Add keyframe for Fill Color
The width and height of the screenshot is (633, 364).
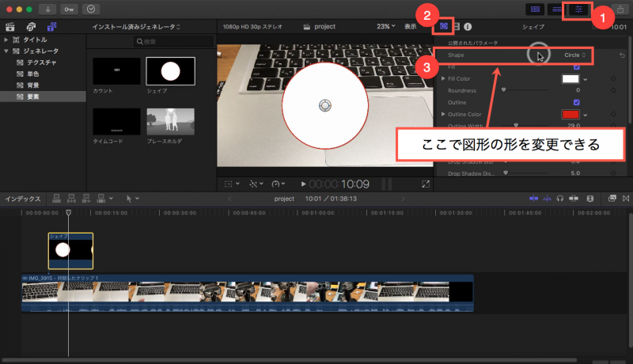613,78
